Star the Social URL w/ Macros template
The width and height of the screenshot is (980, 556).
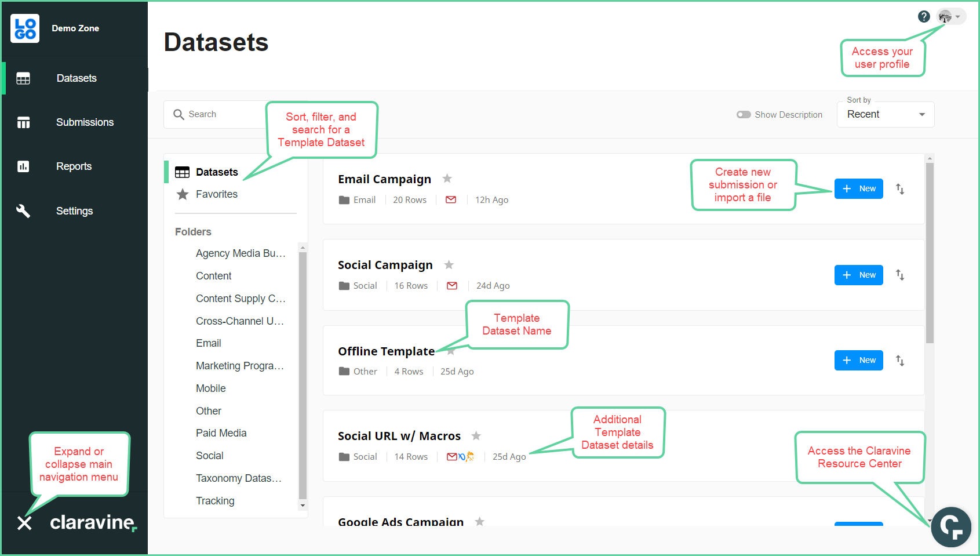tap(476, 435)
